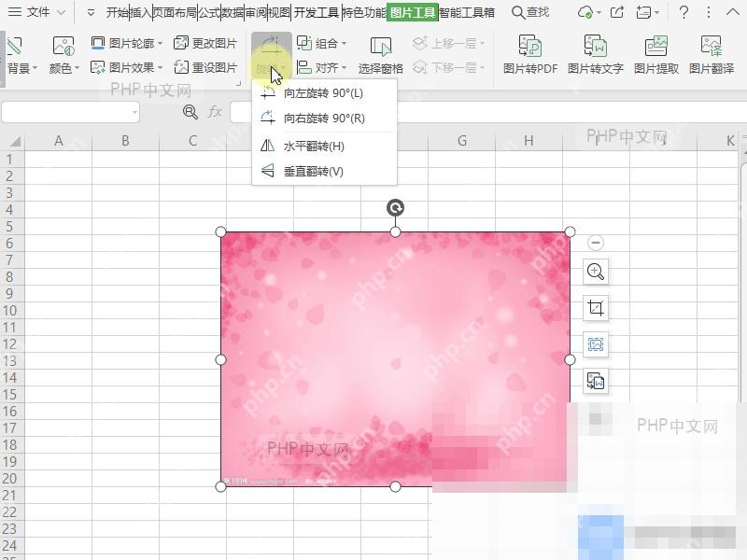Open the 图片效果 dropdown
747x560 pixels.
coord(127,67)
